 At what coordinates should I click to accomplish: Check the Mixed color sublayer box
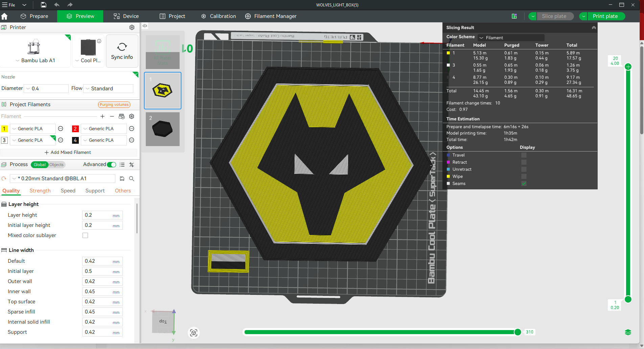[x=85, y=235]
